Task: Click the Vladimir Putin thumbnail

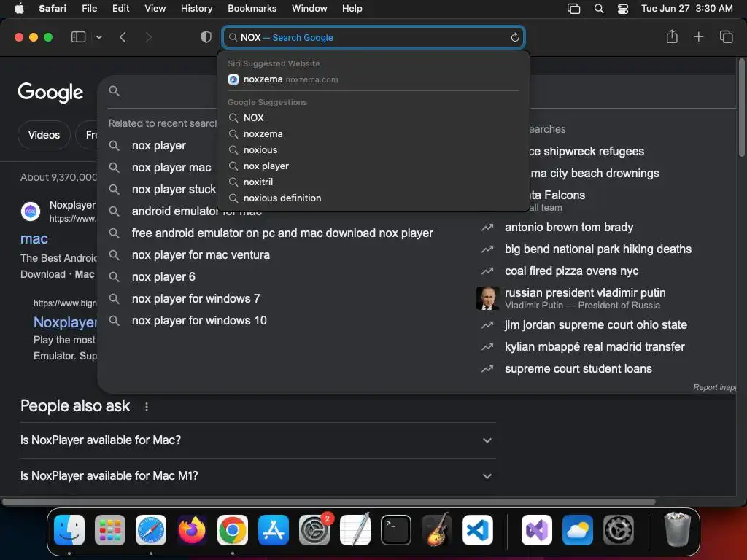Action: [487, 298]
